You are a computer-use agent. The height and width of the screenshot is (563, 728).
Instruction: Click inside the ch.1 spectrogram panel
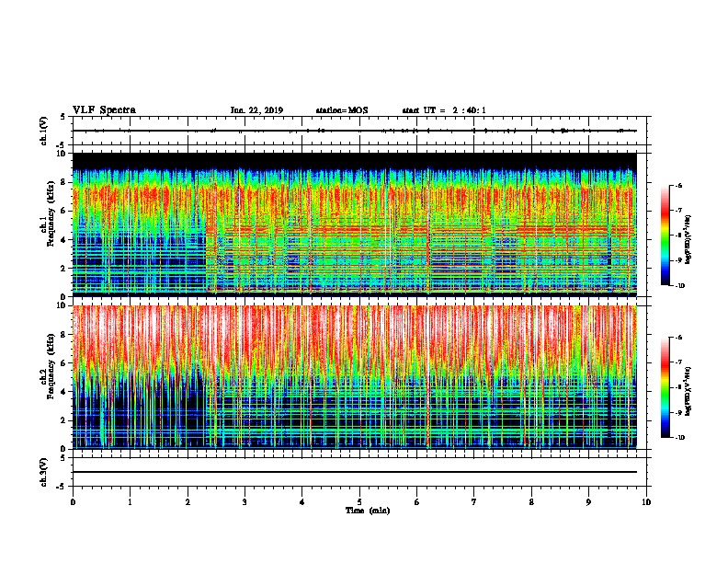click(x=355, y=224)
